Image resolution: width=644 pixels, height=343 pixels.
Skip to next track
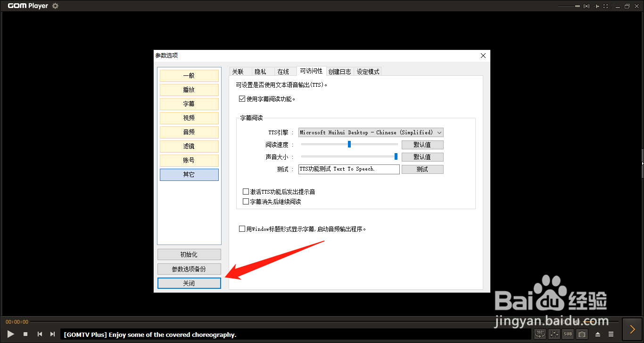53,334
